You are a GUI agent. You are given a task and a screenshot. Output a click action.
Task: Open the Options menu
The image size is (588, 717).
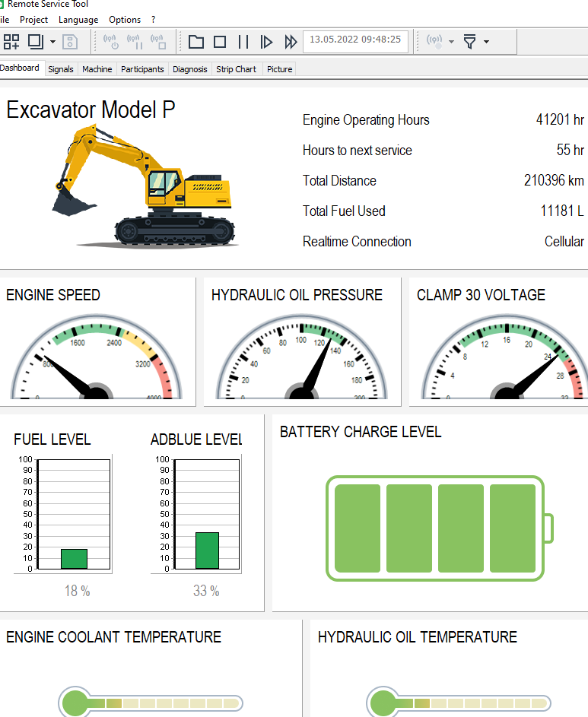(x=125, y=20)
